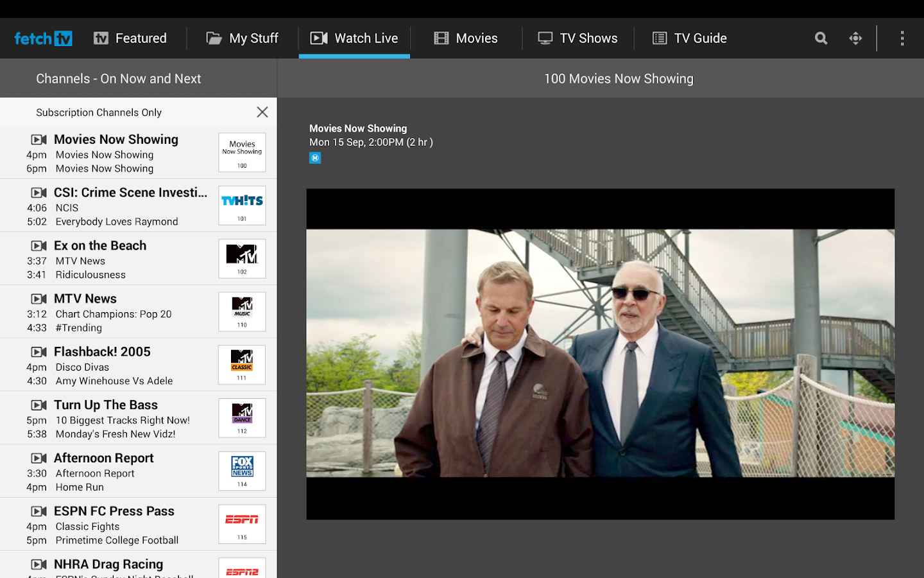Viewport: 924px width, 578px height.
Task: Click the Movies Now Showing channel logo
Action: coord(242,152)
